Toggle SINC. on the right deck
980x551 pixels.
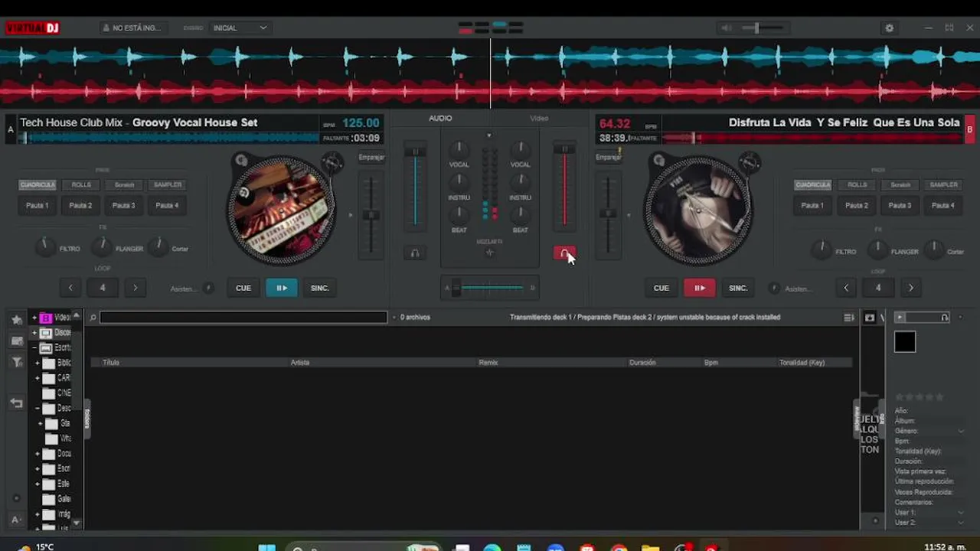click(x=738, y=288)
